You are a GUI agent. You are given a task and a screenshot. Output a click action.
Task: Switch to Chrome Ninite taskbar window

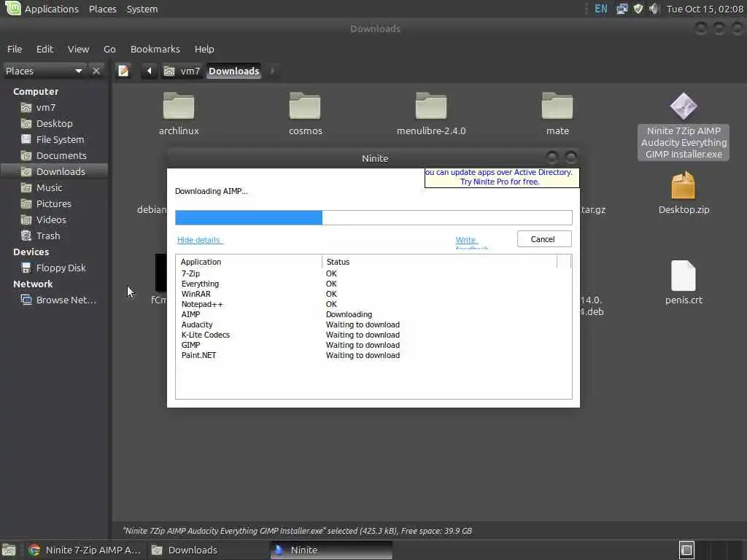click(85, 550)
